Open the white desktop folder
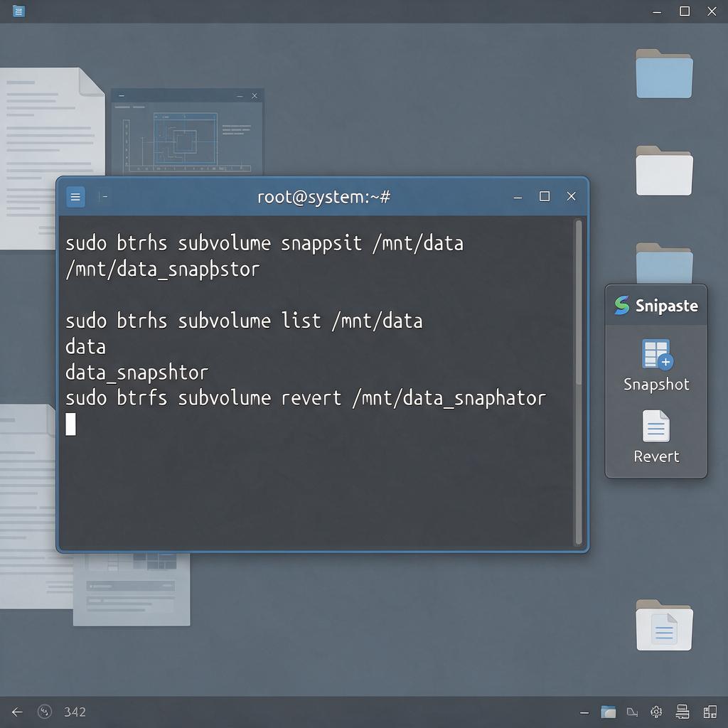The width and height of the screenshot is (728, 728). coord(664,171)
